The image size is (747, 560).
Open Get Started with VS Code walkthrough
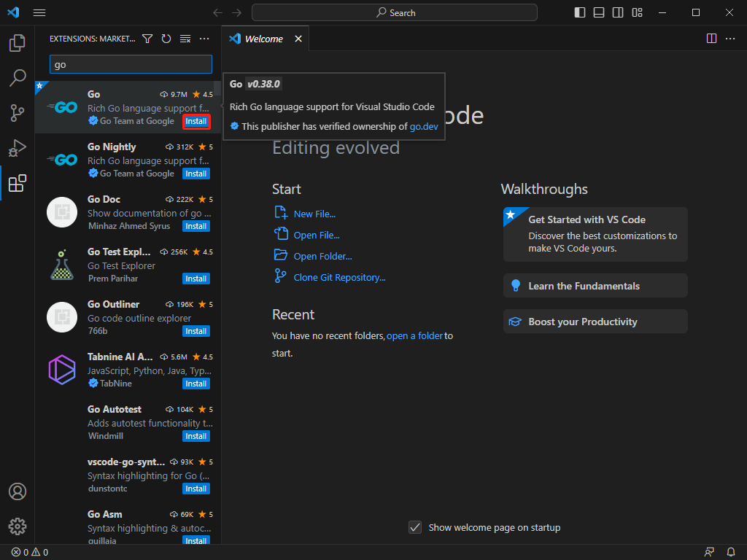pyautogui.click(x=595, y=234)
